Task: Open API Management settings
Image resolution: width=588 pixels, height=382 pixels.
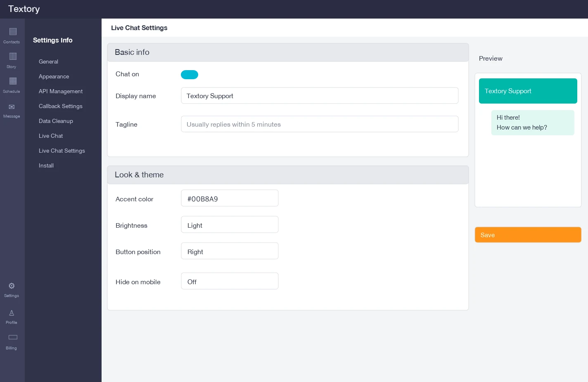Action: (61, 91)
